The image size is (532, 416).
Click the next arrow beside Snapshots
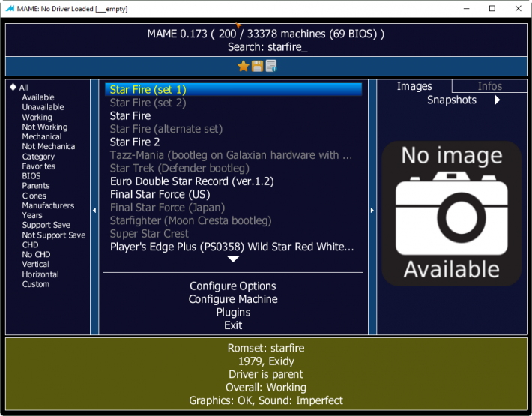[497, 100]
